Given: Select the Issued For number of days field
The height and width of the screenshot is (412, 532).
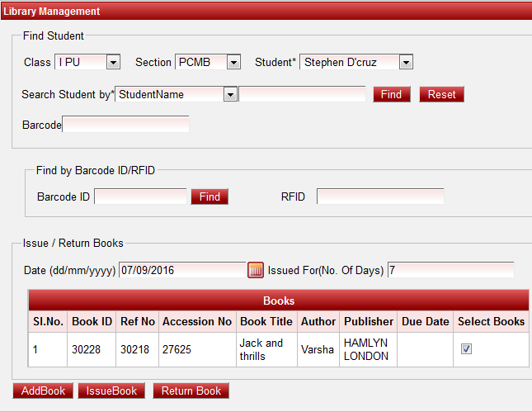Looking at the screenshot, I should click(x=450, y=270).
